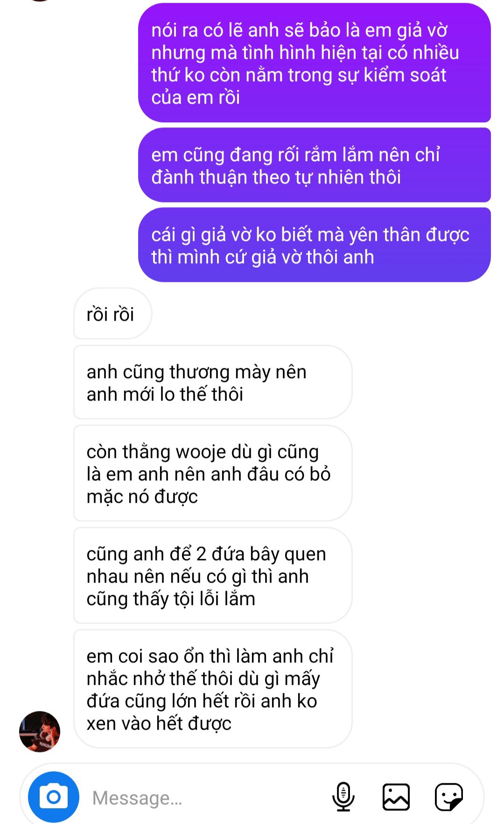Click the text "của em rồi" in purple bubble
Image resolution: width=504 pixels, height=824 pixels.
coord(196,97)
